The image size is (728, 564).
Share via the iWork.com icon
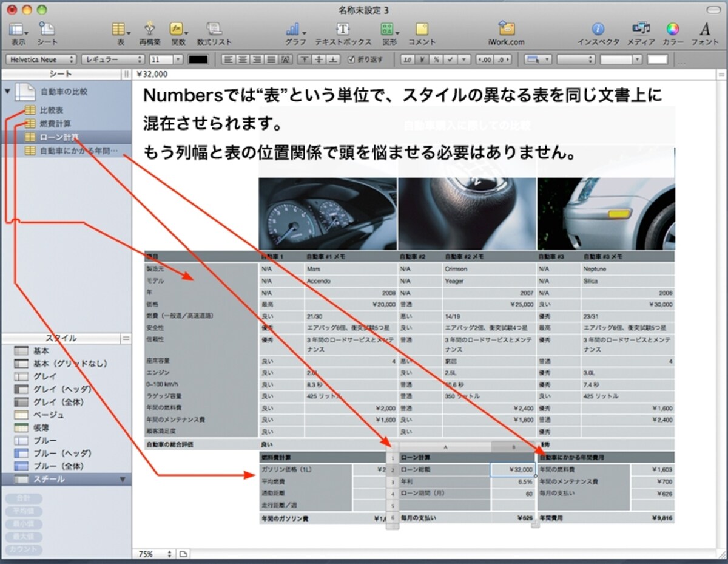click(x=505, y=33)
